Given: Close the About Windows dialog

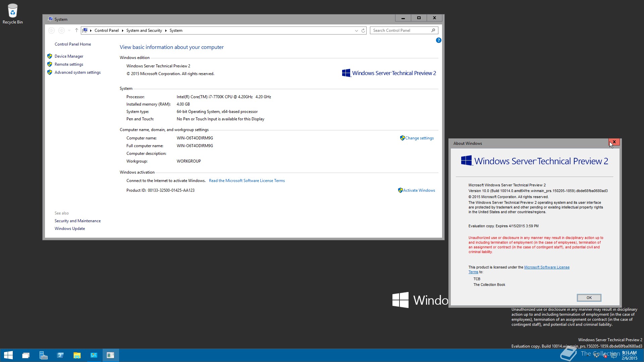Looking at the screenshot, I should tap(614, 142).
